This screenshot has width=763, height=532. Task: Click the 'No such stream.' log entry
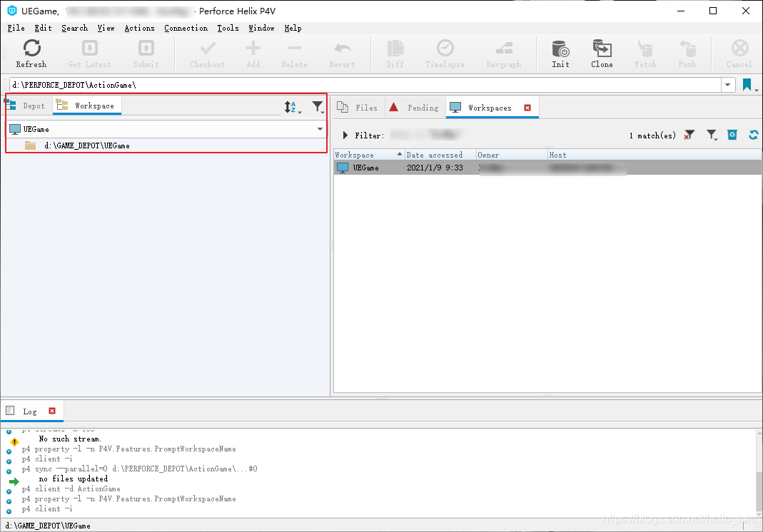tap(70, 439)
